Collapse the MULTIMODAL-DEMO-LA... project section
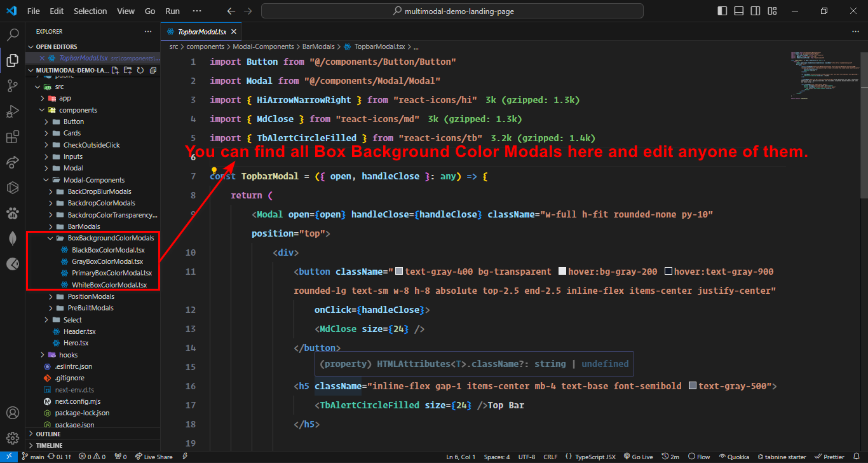Viewport: 868px width, 463px height. tap(69, 70)
